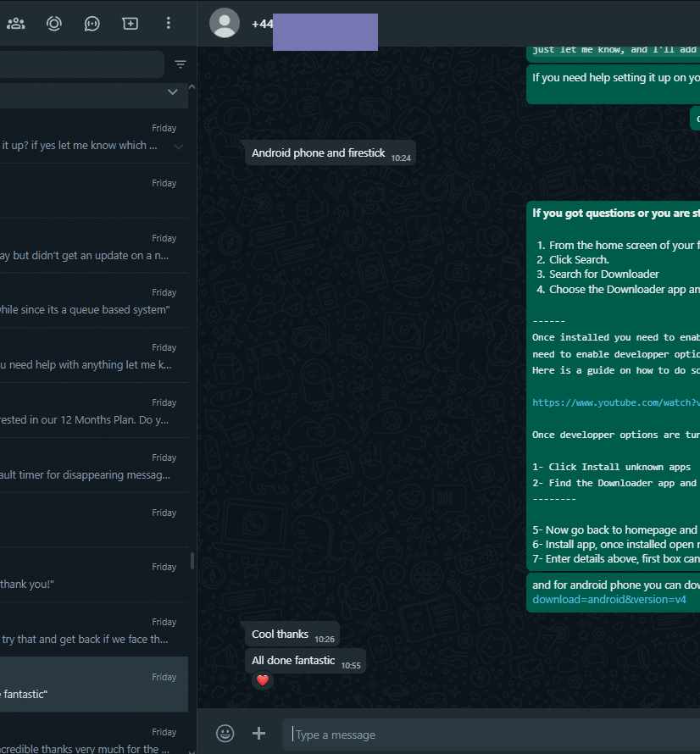
Task: Open chevron menu on first chat row
Action: coord(179,147)
